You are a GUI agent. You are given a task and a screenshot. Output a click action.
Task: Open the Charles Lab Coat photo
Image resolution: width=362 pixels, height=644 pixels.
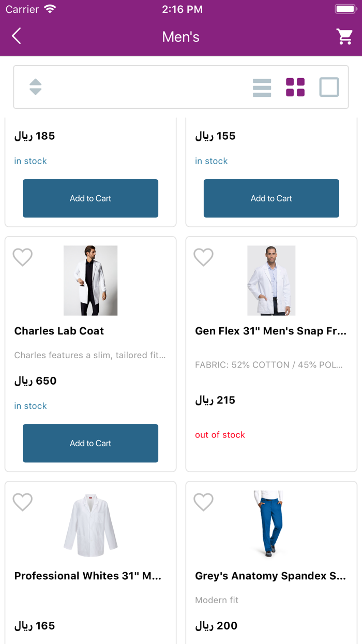tap(90, 281)
